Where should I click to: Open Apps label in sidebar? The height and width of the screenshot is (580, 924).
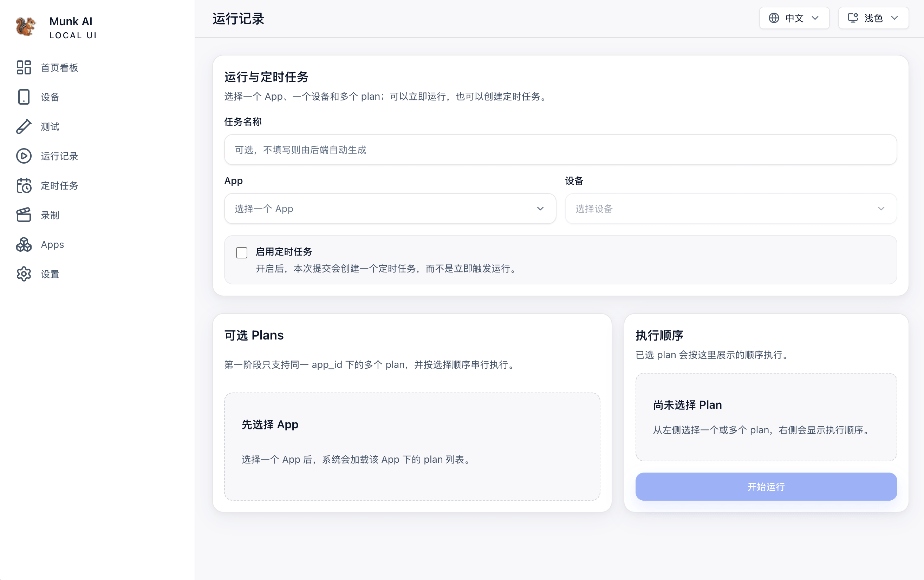[x=53, y=245]
